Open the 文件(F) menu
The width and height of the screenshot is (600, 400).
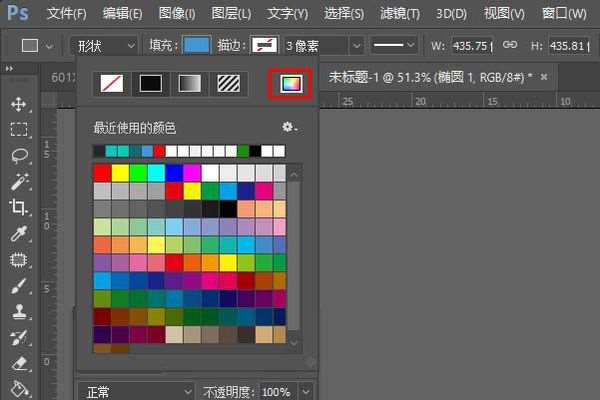[67, 14]
